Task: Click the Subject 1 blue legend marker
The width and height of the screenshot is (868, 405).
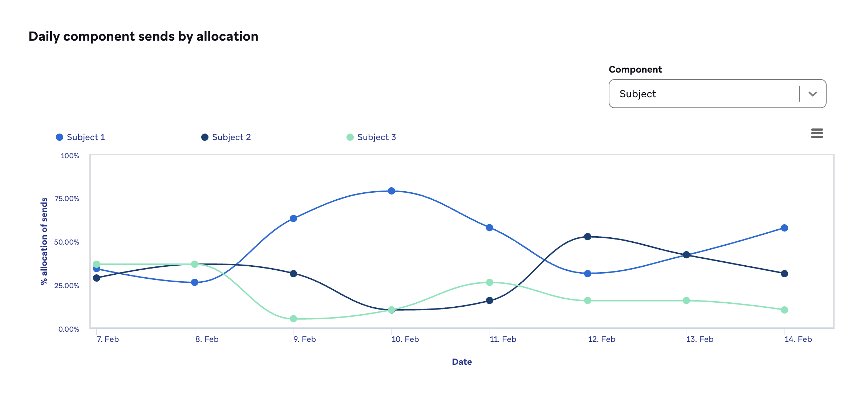Action: coord(59,137)
